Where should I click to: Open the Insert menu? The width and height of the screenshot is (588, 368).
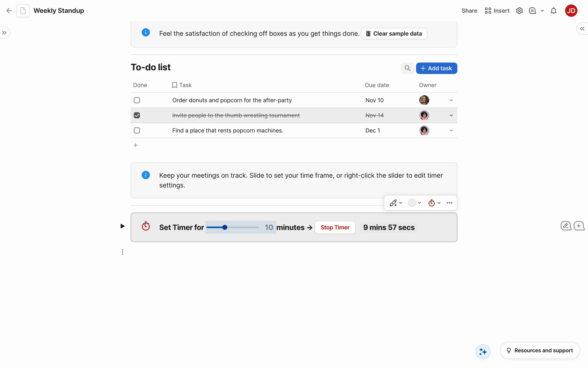[497, 11]
